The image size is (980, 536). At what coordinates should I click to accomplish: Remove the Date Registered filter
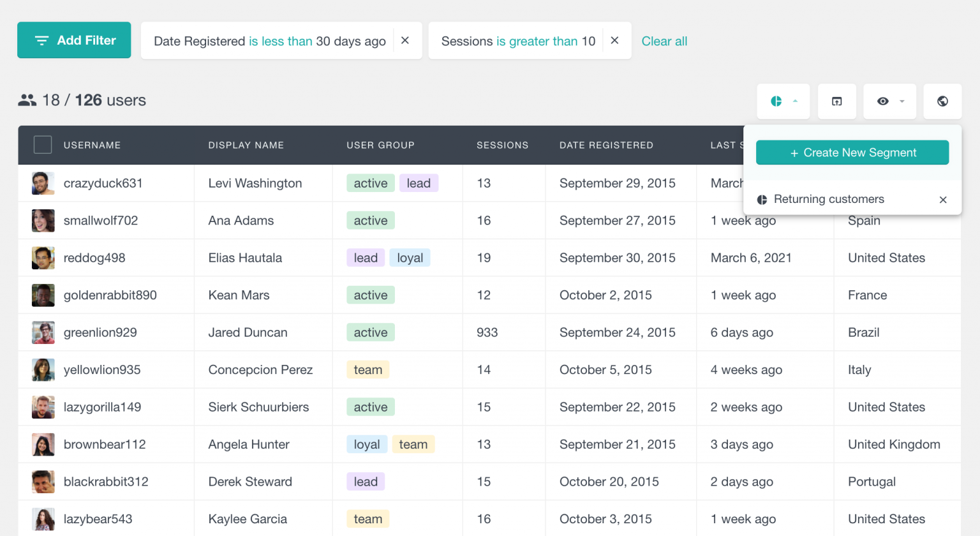[x=405, y=40]
